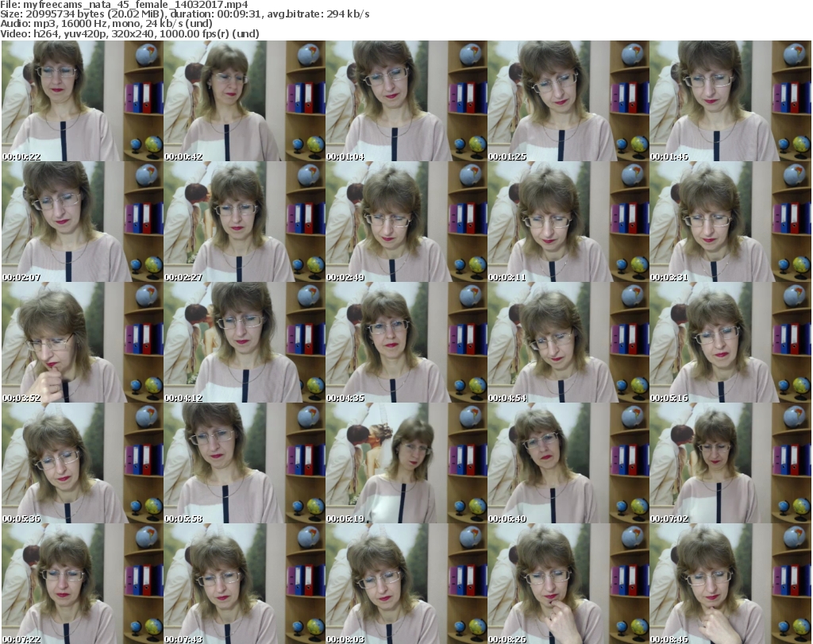Click the 00:05:16 preview frame
This screenshot has width=813, height=644.
(x=730, y=342)
